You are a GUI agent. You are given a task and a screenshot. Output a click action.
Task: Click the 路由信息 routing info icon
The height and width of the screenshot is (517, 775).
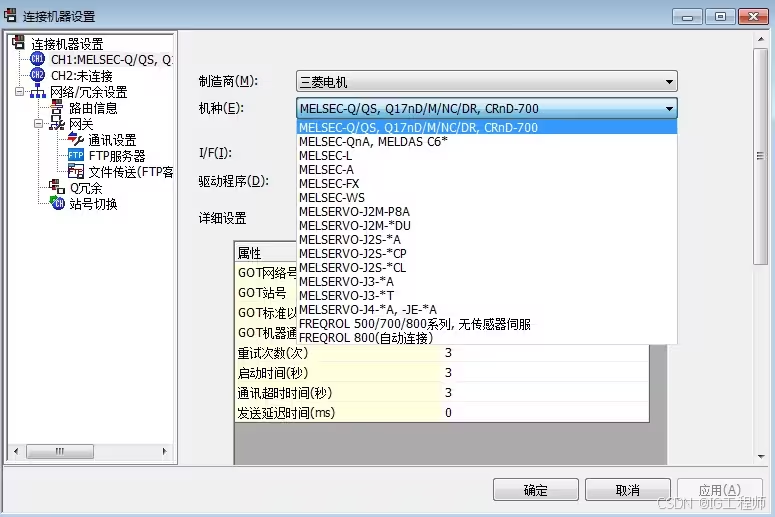57,107
